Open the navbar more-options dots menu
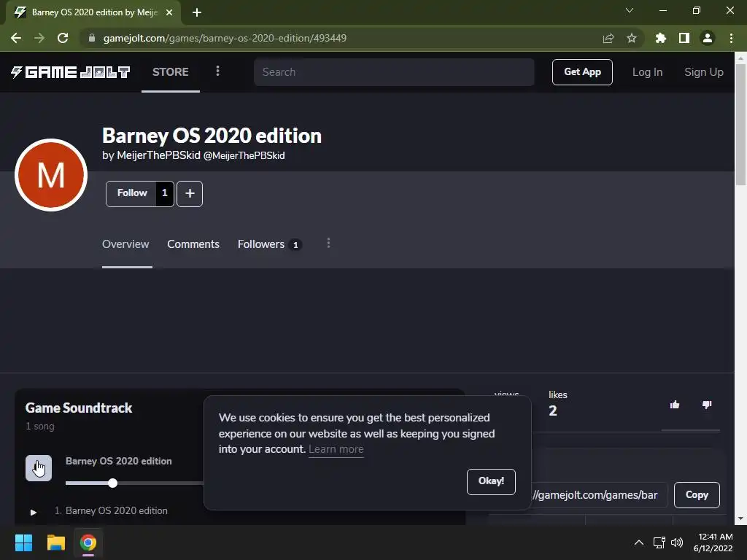747x560 pixels. (x=217, y=71)
